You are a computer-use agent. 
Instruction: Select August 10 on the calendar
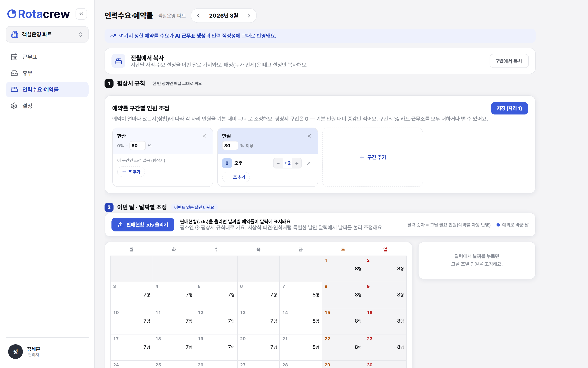(131, 321)
